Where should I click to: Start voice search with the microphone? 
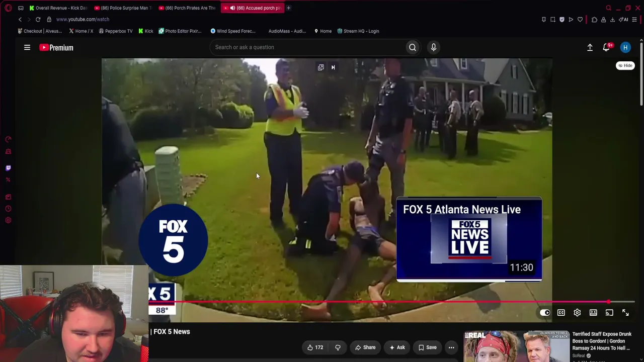434,47
